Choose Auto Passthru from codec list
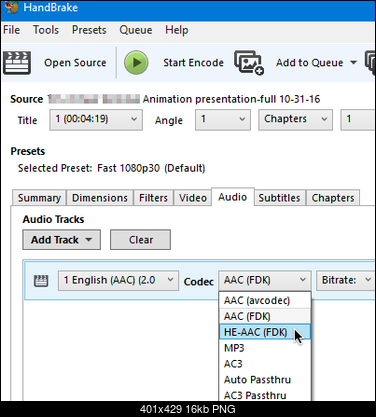This screenshot has height=417, width=376. (x=265, y=380)
